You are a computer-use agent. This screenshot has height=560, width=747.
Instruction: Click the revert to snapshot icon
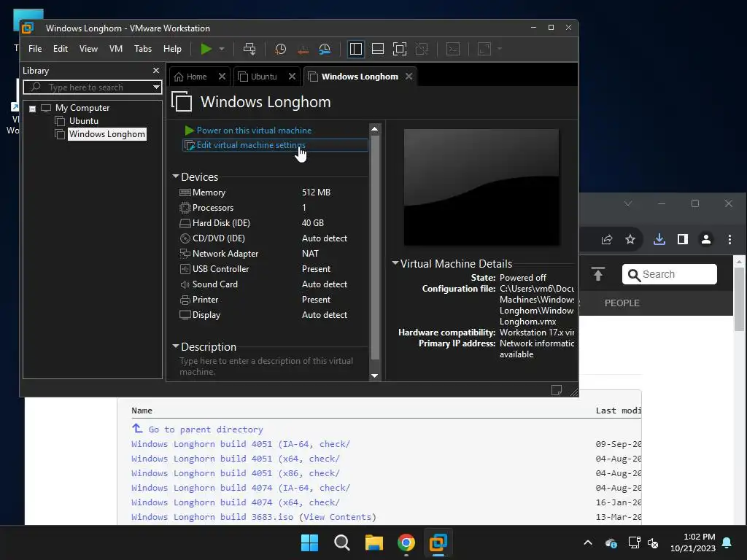tap(303, 49)
